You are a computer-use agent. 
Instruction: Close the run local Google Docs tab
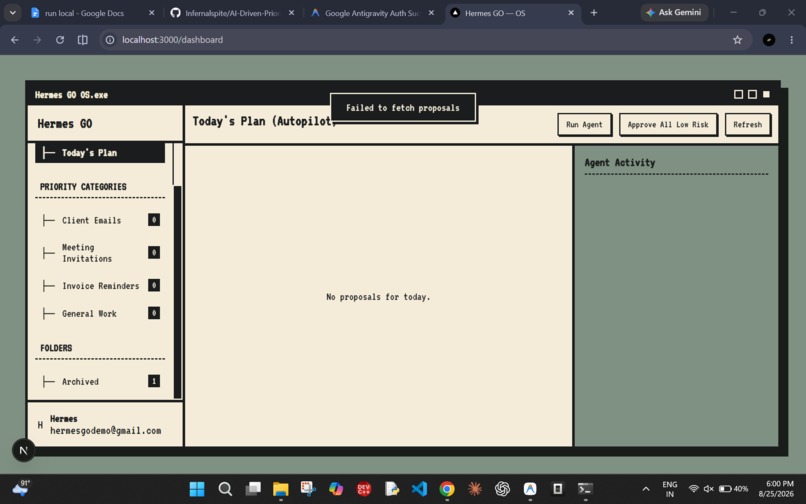(151, 13)
